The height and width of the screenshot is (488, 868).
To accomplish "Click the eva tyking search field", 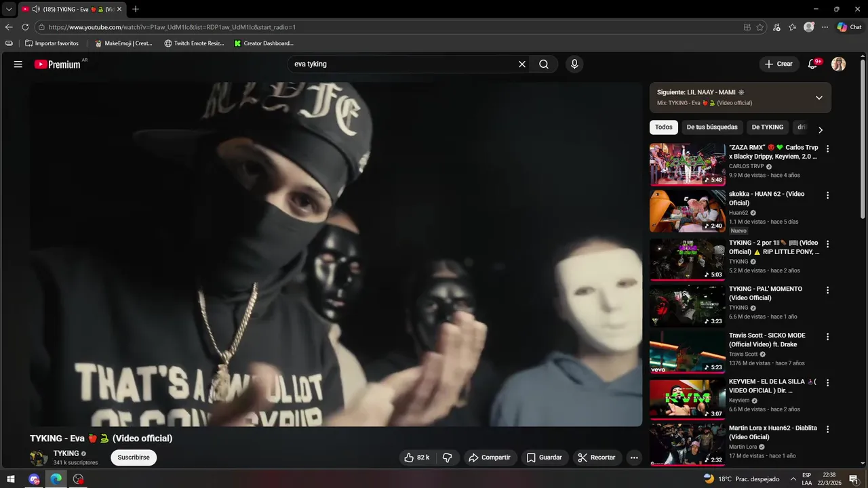I will (400, 64).
